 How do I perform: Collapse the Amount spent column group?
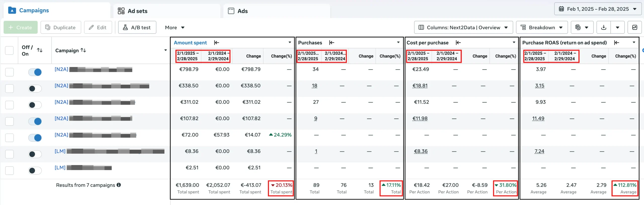point(217,43)
